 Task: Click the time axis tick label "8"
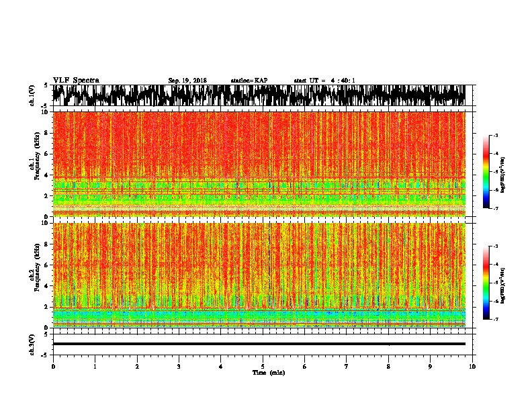tap(388, 367)
